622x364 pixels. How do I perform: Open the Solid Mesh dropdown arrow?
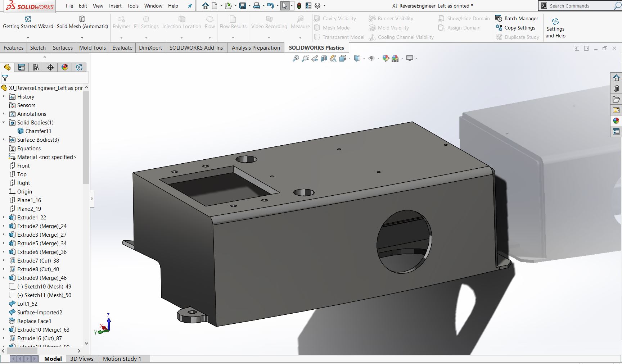coord(82,37)
